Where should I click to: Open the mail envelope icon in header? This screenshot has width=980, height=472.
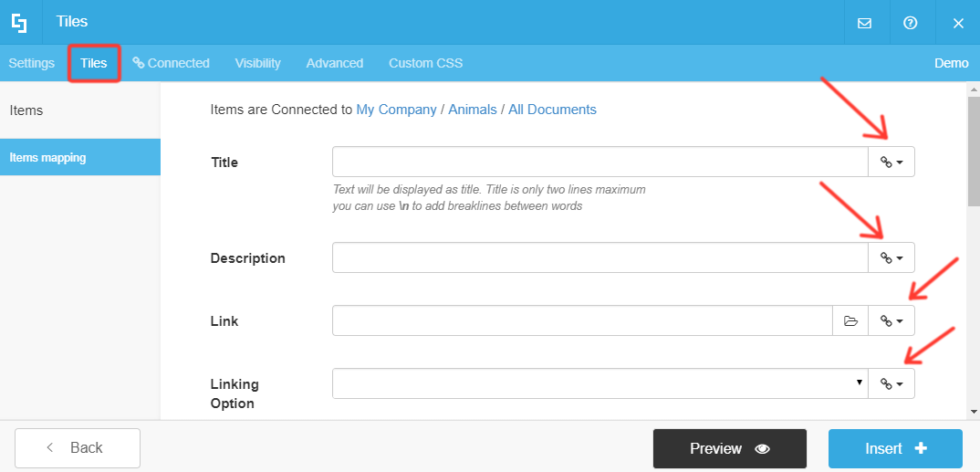[x=864, y=23]
